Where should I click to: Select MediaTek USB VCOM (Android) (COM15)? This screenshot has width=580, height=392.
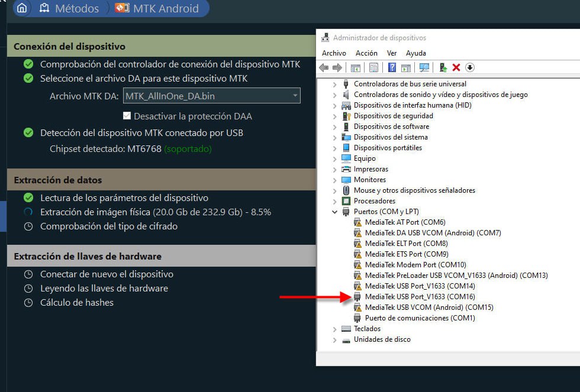[x=429, y=307]
